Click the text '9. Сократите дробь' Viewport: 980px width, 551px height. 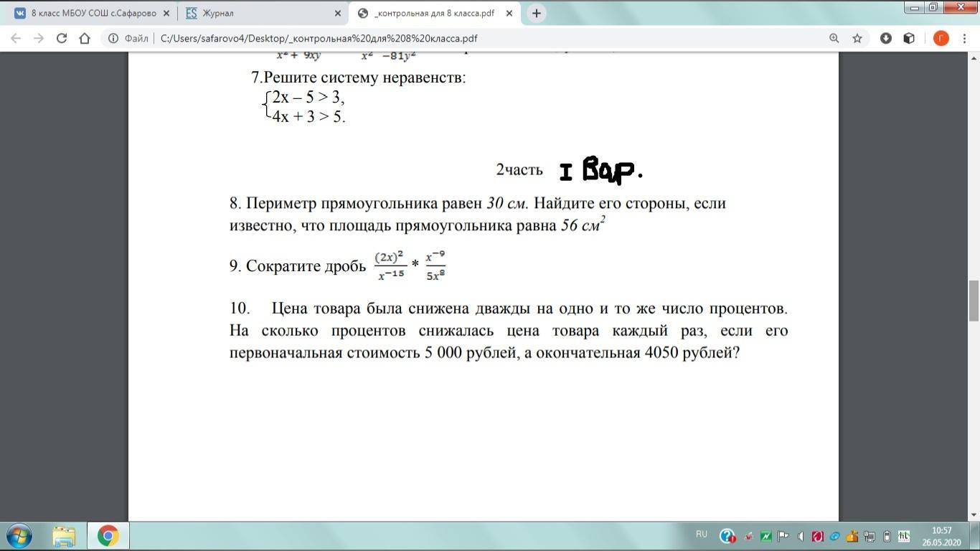tap(298, 266)
